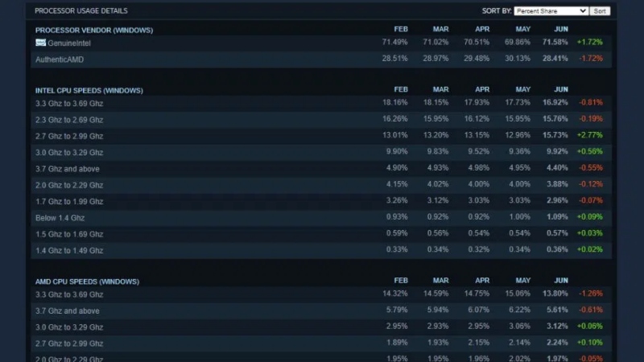This screenshot has height=362, width=644.
Task: Click the Processor Usage Details header
Action: click(80, 11)
